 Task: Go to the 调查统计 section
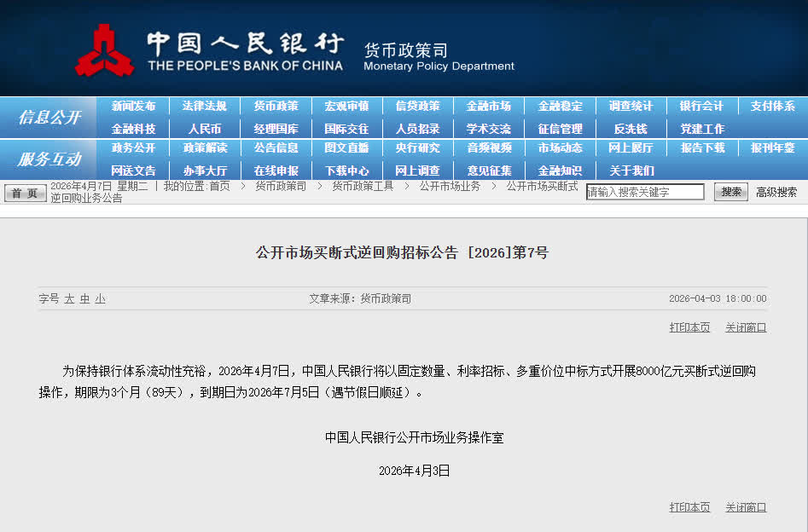pyautogui.click(x=631, y=106)
